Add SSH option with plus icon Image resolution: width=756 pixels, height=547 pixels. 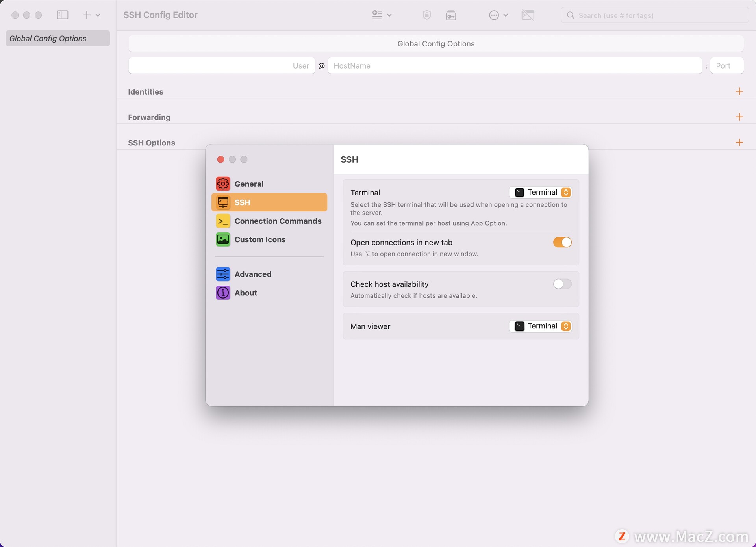(x=739, y=142)
